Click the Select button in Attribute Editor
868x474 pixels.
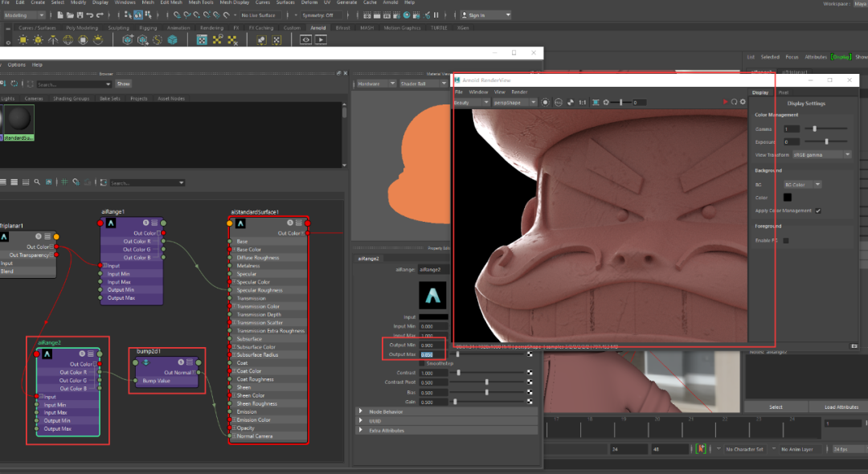[x=776, y=407]
